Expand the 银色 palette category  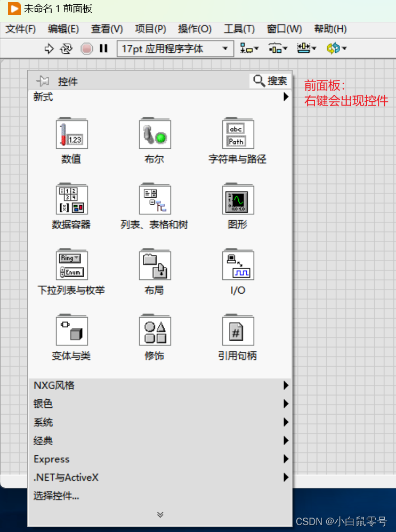click(x=160, y=404)
